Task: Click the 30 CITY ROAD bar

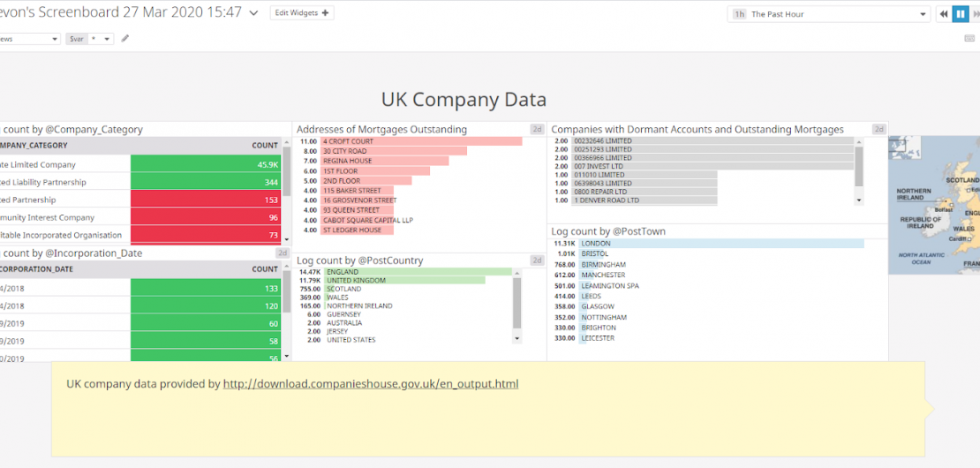Action: [x=394, y=151]
